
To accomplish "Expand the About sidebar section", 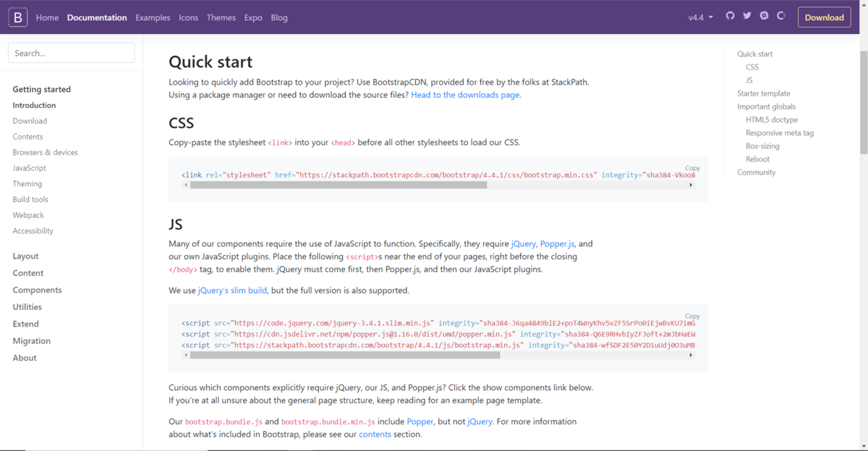I will point(25,358).
